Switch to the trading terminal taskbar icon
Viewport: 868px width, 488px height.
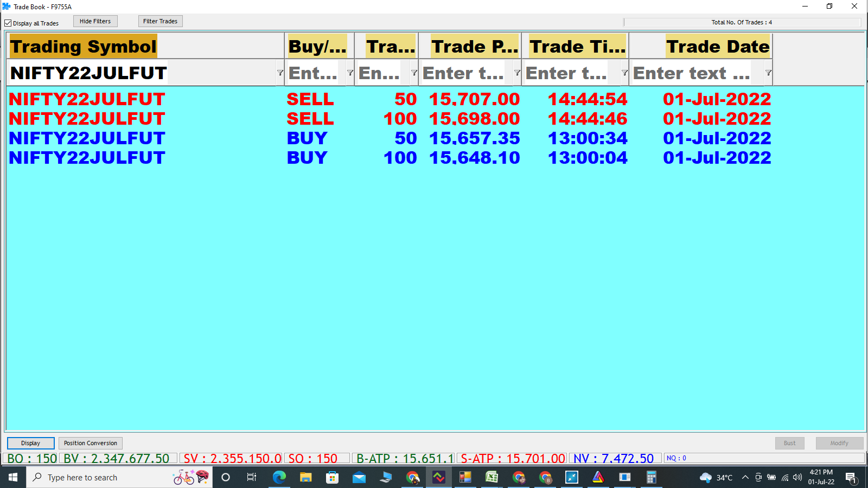[438, 477]
